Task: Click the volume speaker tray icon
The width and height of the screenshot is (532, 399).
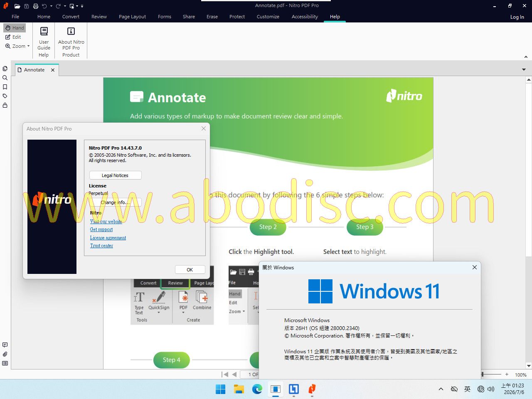Action: click(491, 389)
